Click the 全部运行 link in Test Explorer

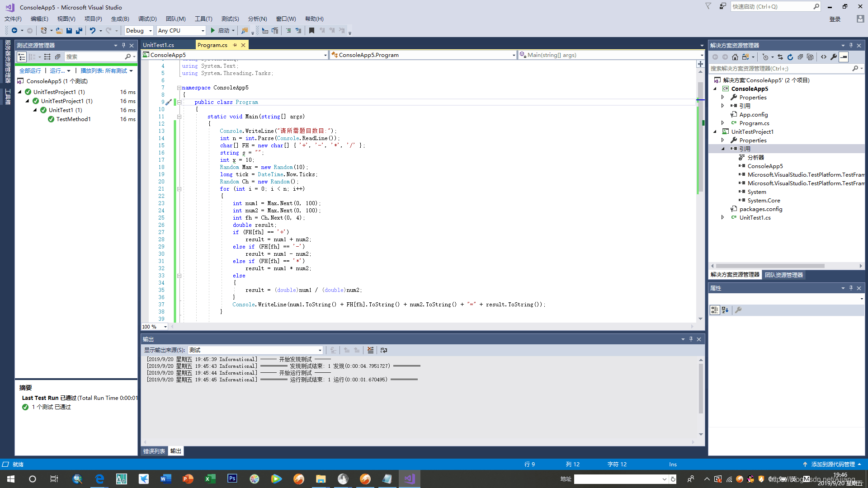(x=30, y=71)
